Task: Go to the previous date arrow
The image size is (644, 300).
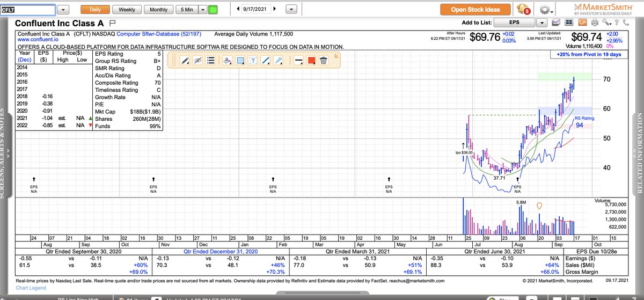Action: pyautogui.click(x=238, y=9)
